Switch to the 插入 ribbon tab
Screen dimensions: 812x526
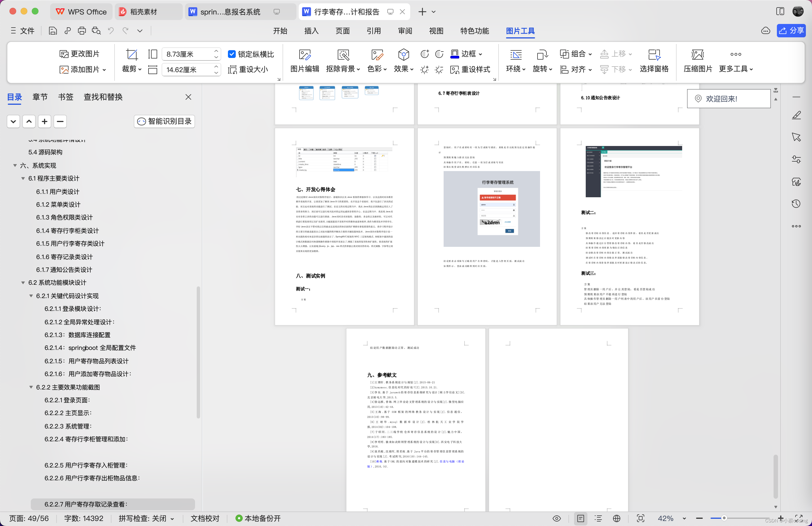pyautogui.click(x=311, y=31)
